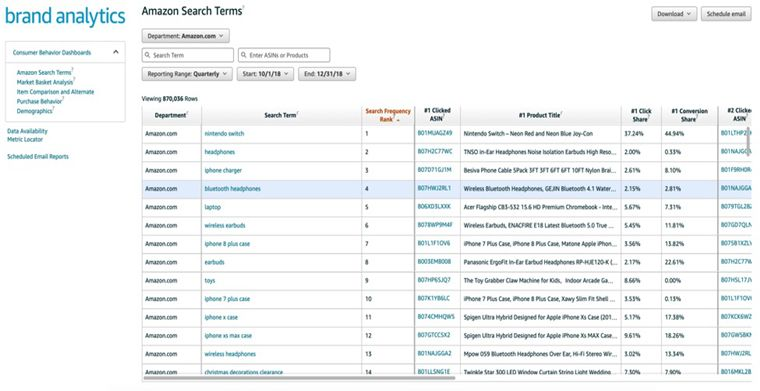
Task: Click the magnifier icon in ASINs field
Action: pos(244,55)
